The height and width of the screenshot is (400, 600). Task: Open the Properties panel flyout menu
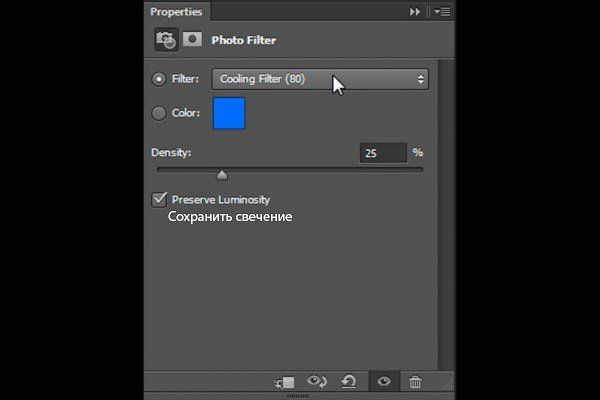point(442,12)
